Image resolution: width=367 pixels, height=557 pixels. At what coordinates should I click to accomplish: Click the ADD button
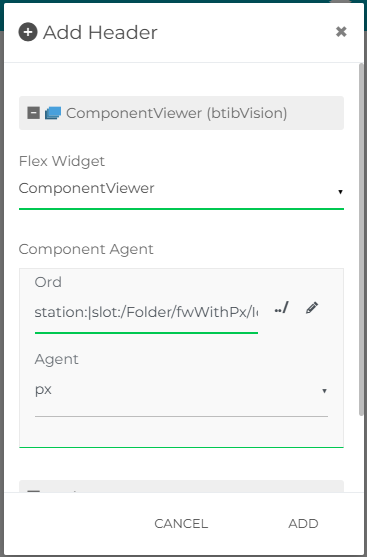pyautogui.click(x=303, y=524)
